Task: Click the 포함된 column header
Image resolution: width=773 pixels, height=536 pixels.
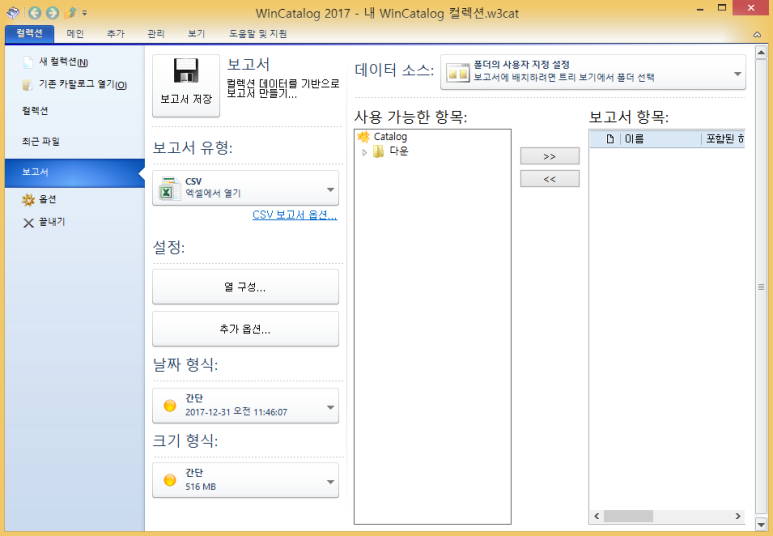Action: 724,139
